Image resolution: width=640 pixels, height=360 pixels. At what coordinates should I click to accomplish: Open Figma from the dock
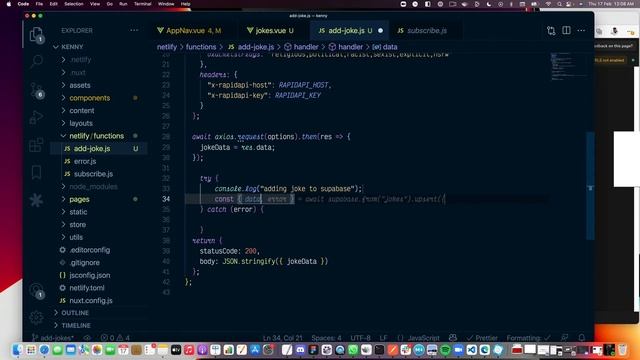tap(313, 350)
